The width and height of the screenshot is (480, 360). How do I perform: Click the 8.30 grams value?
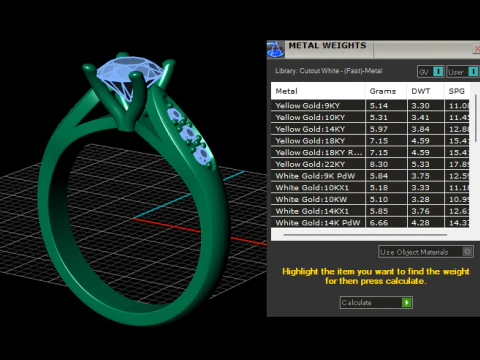(379, 164)
